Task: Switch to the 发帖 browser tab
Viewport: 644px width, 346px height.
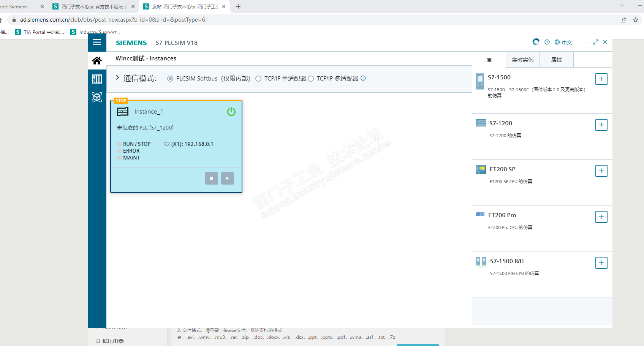Action: (185, 6)
